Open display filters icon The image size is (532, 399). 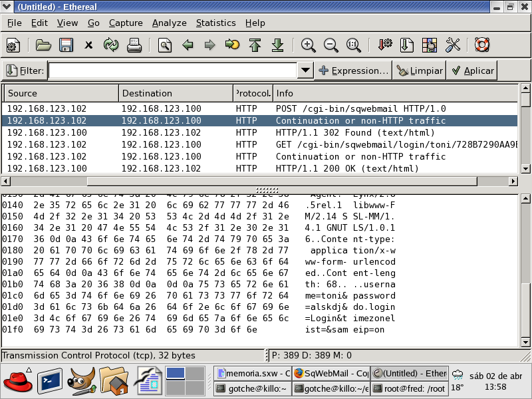pos(407,45)
